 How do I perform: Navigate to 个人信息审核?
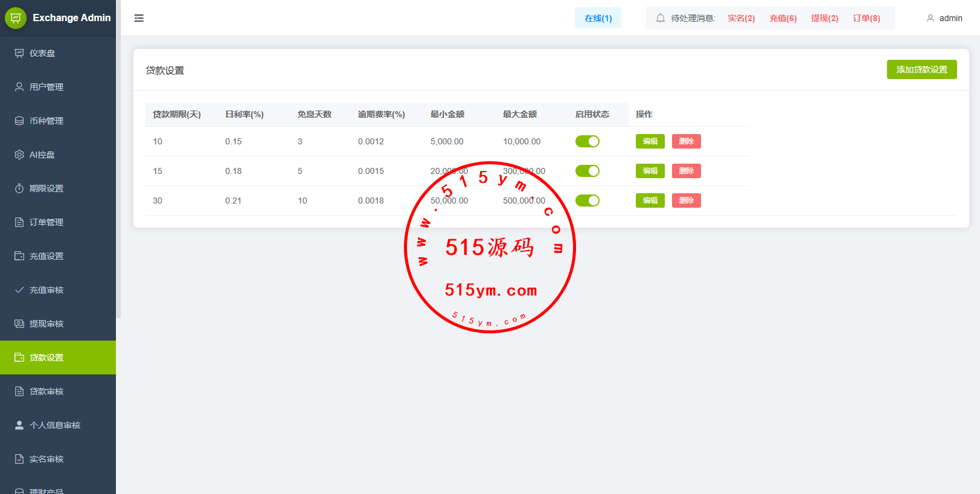point(58,425)
